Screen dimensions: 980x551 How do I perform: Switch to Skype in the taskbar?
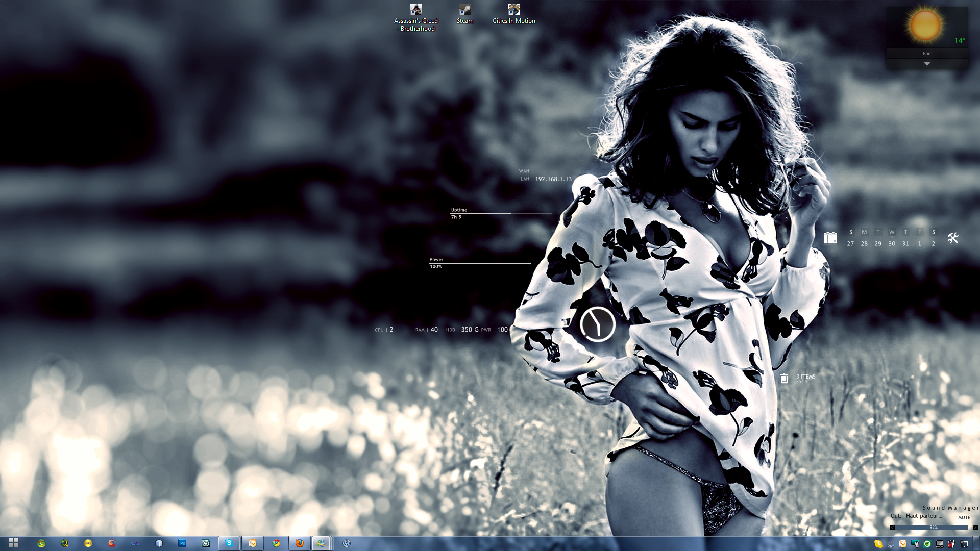pos(229,543)
